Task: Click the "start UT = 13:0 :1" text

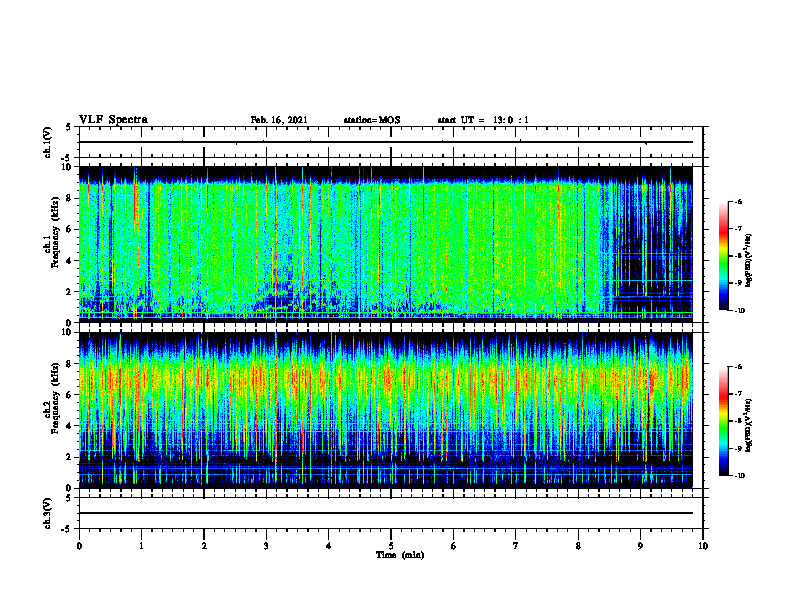Action: click(483, 120)
